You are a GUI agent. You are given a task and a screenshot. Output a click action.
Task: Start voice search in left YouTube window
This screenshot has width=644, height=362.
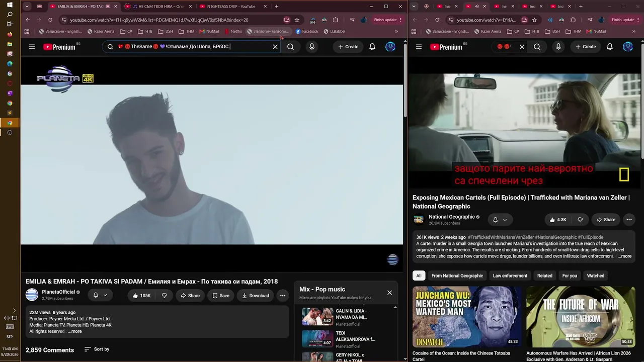click(312, 47)
